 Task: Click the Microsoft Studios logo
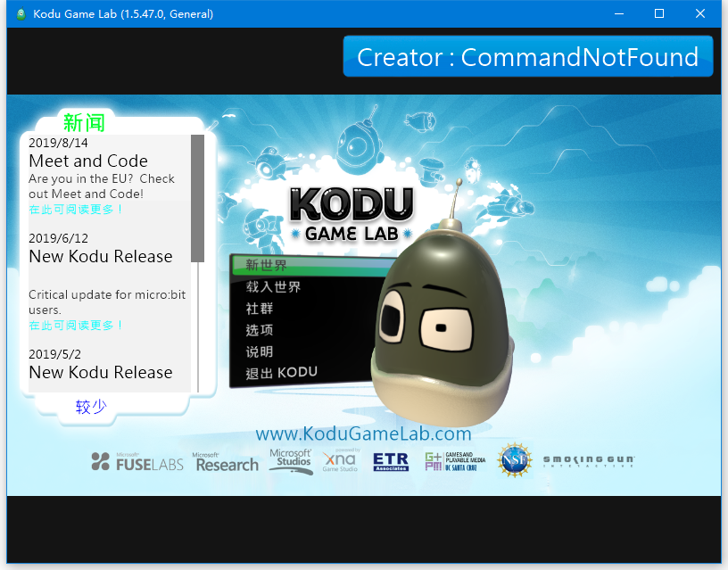pos(291,461)
